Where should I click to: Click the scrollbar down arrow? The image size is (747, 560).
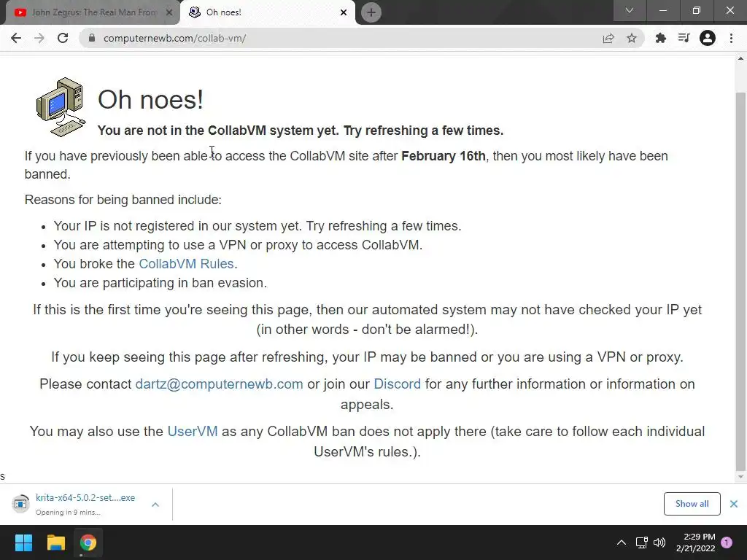pyautogui.click(x=740, y=477)
